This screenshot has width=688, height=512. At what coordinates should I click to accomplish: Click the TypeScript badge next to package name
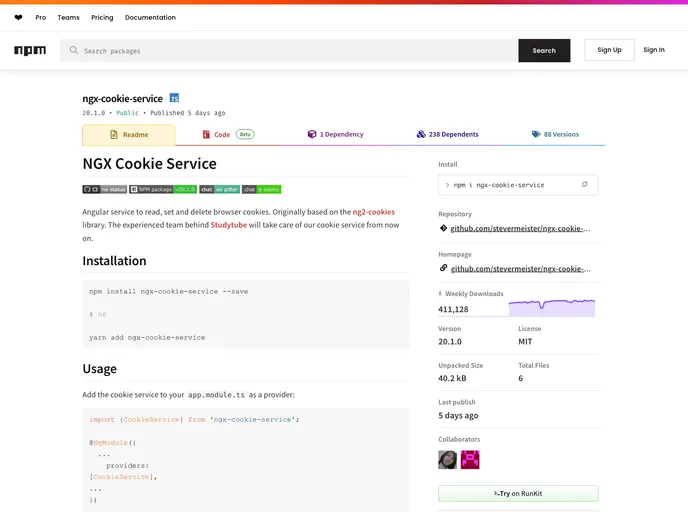(174, 98)
